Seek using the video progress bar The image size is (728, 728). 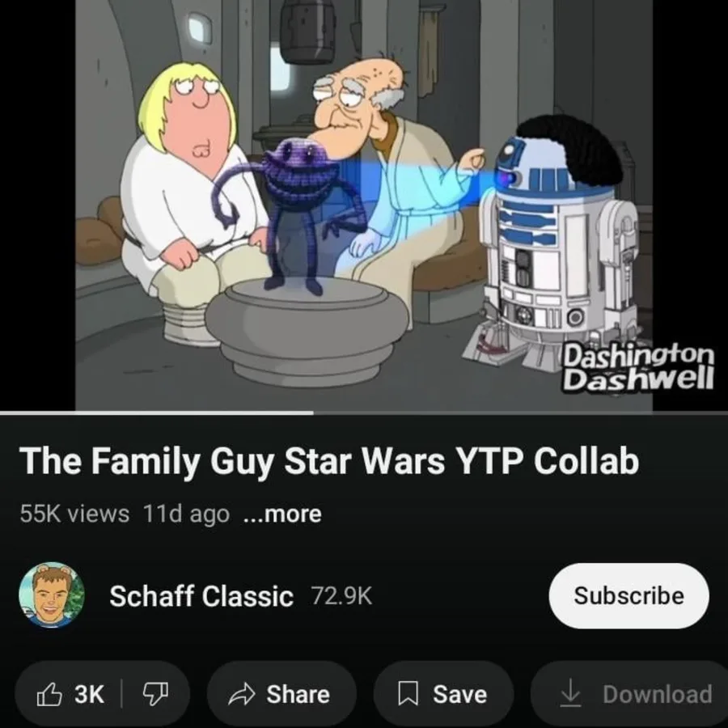click(364, 413)
